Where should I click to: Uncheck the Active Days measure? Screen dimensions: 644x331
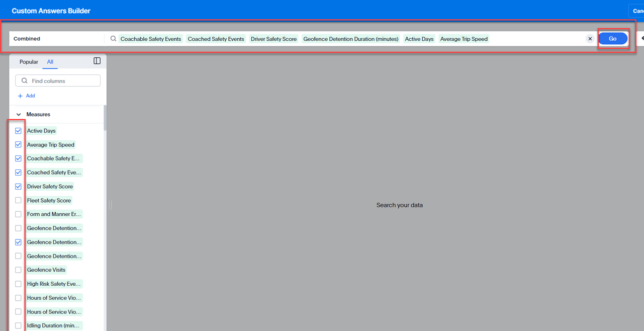pos(18,131)
